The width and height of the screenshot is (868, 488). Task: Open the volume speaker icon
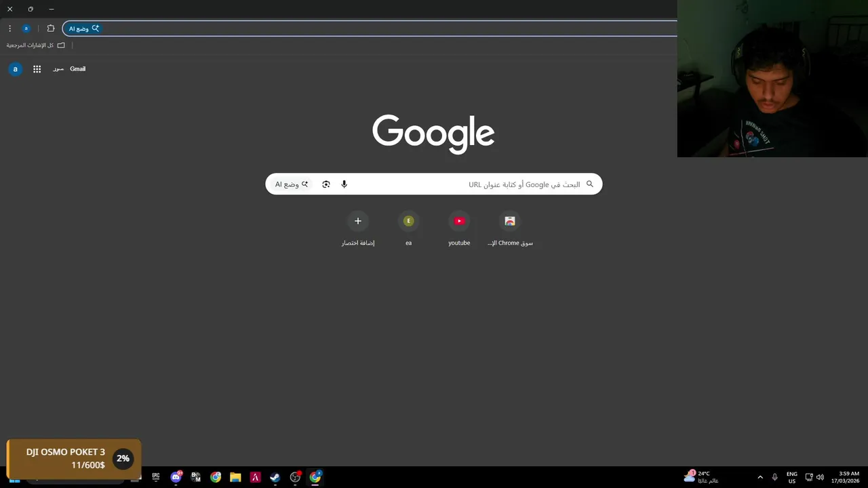point(820,477)
